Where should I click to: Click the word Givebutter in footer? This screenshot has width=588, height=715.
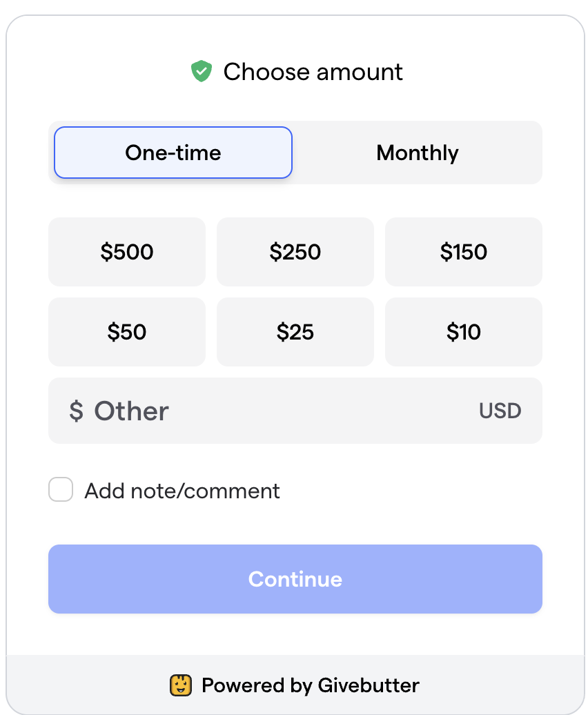point(369,685)
